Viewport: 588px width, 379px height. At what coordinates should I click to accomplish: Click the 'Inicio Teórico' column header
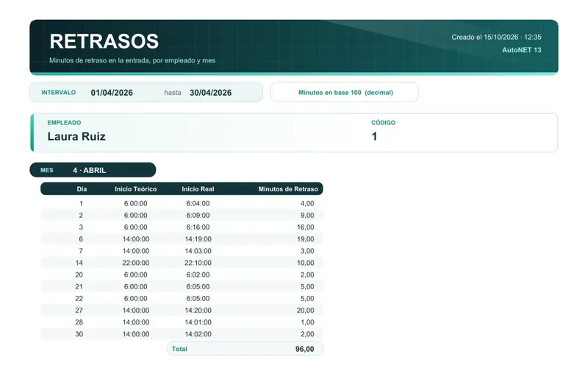[136, 189]
